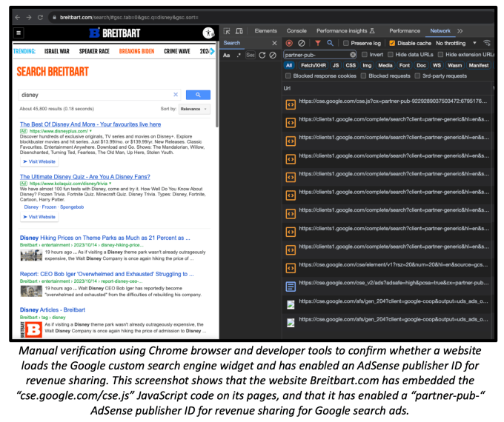Click script icon of cse.js request
This screenshot has width=504, height=422.
pos(291,104)
